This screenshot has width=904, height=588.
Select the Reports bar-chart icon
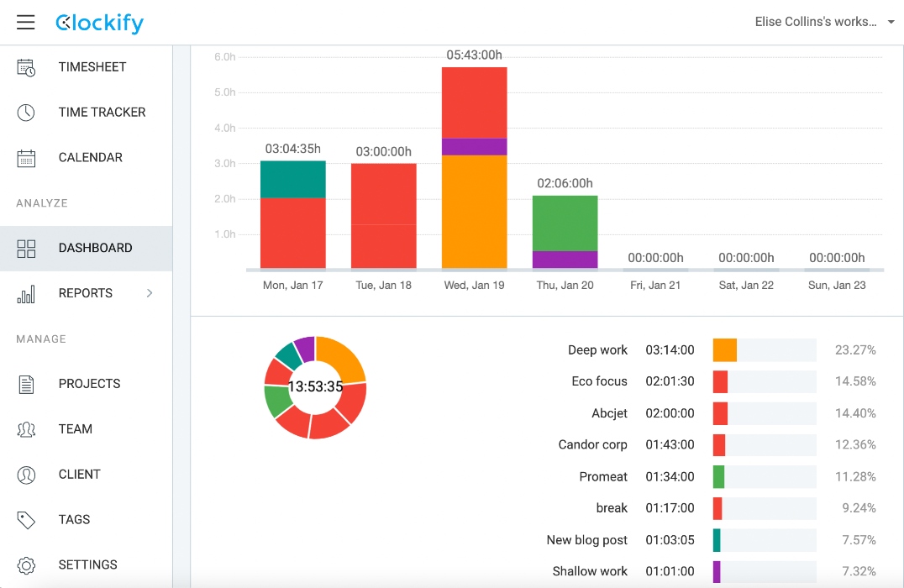(26, 292)
